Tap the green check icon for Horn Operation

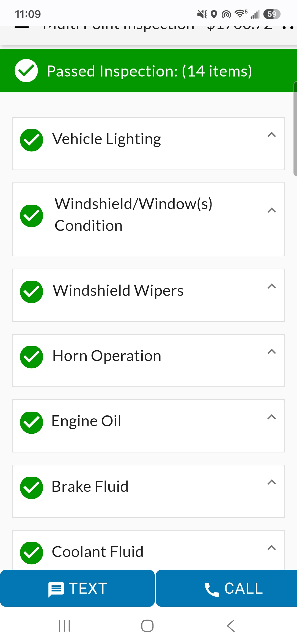pos(32,357)
